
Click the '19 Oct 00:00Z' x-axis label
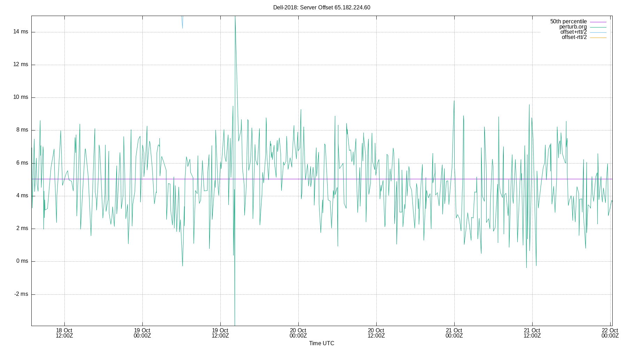pyautogui.click(x=142, y=333)
